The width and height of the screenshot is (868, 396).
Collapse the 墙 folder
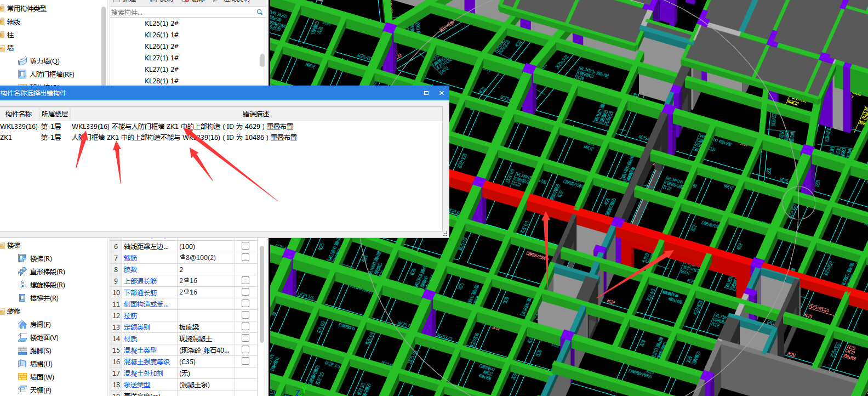(x=3, y=48)
